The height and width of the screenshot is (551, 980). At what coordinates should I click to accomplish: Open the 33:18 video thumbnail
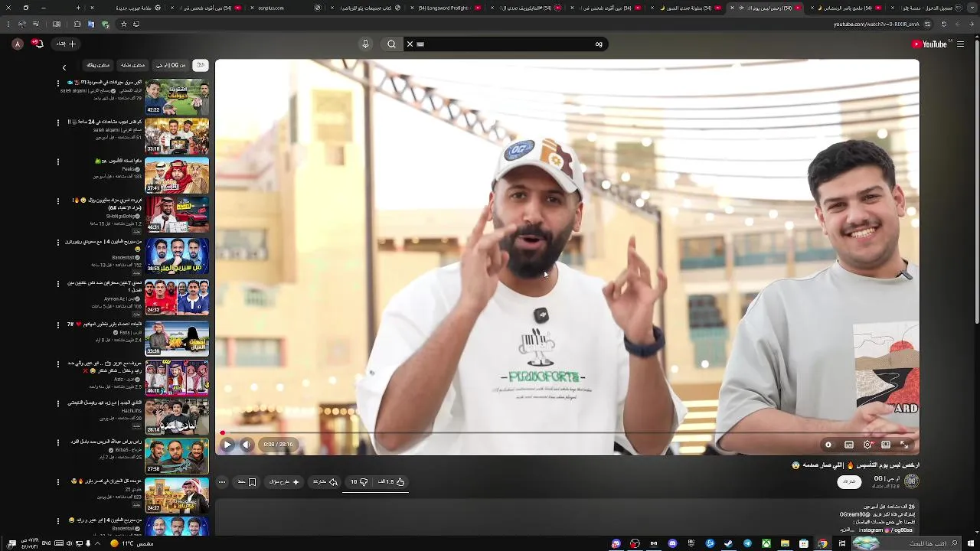[x=177, y=136]
